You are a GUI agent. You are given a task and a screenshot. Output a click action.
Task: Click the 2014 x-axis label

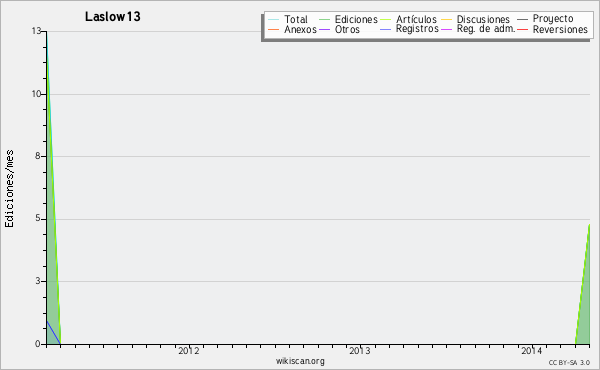532,351
